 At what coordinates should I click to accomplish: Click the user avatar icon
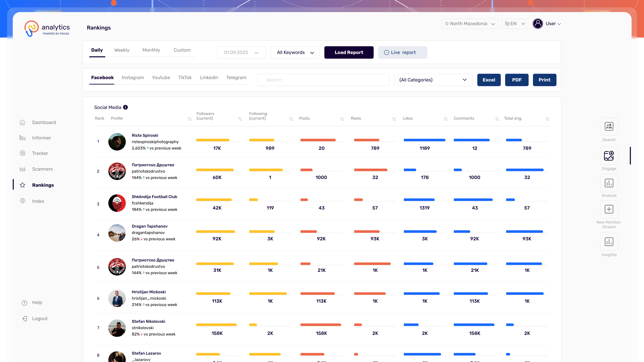pos(538,24)
